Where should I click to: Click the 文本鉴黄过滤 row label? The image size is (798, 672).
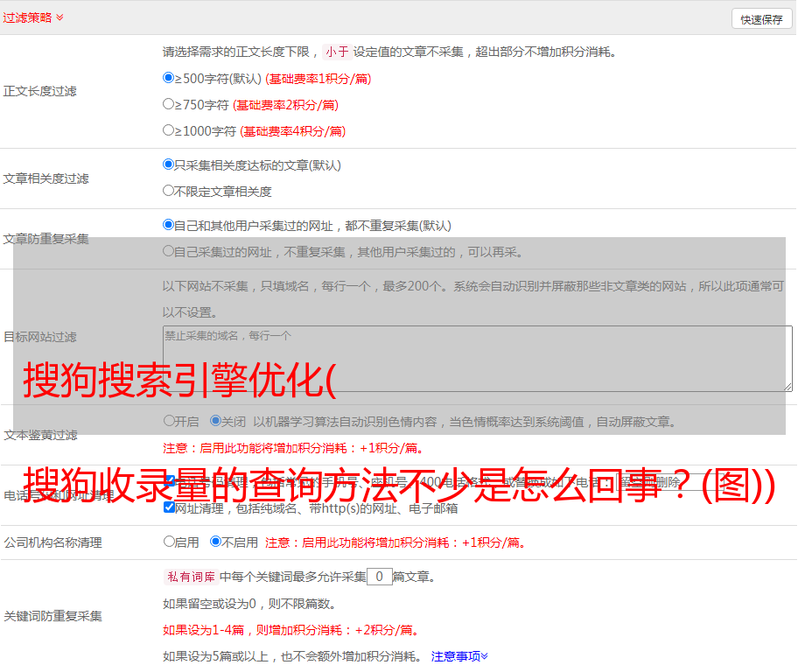(41, 435)
